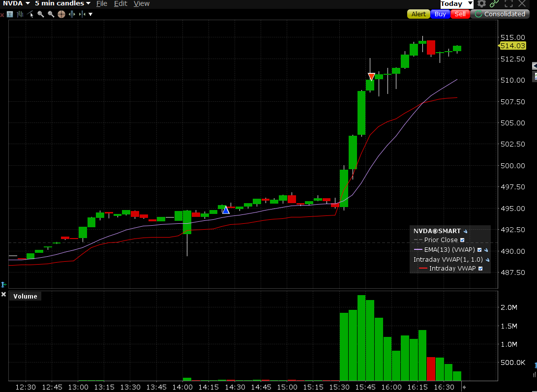
Task: Click the NVDA@SMART legend title
Action: pyautogui.click(x=437, y=231)
